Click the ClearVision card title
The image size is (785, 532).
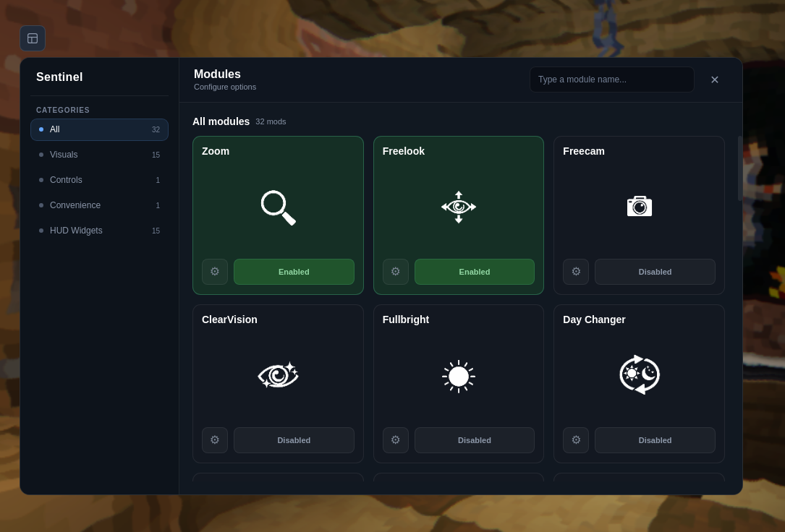[x=229, y=319]
